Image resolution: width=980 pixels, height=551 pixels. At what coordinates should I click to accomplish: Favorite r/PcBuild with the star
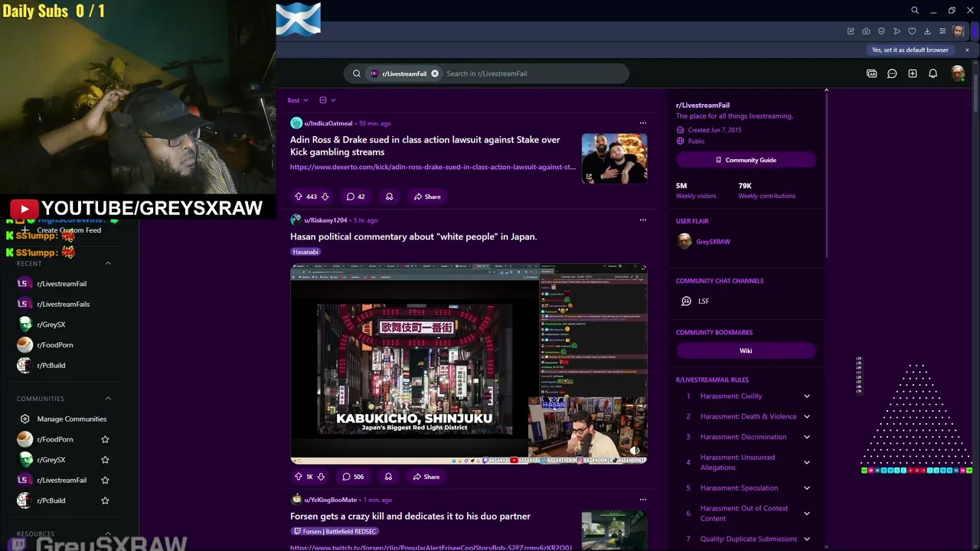105,500
